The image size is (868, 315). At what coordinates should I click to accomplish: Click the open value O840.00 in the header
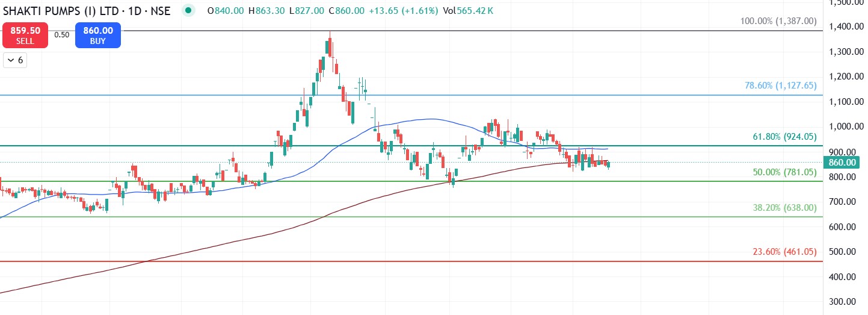click(x=225, y=11)
